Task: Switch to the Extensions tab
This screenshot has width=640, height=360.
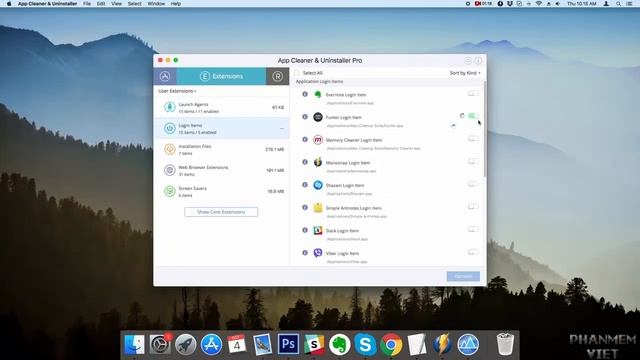Action: click(x=221, y=76)
